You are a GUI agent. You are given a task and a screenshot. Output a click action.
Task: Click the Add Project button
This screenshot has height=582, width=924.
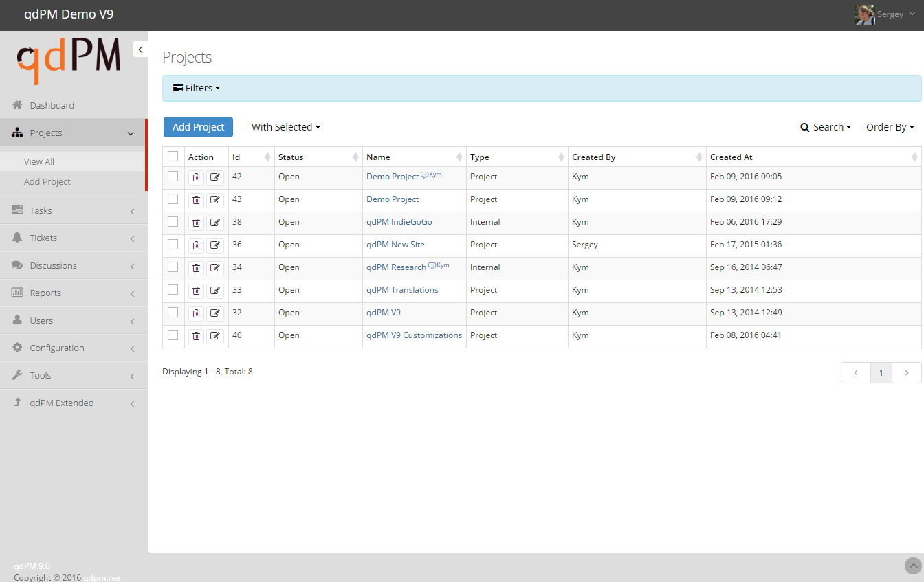click(x=198, y=127)
